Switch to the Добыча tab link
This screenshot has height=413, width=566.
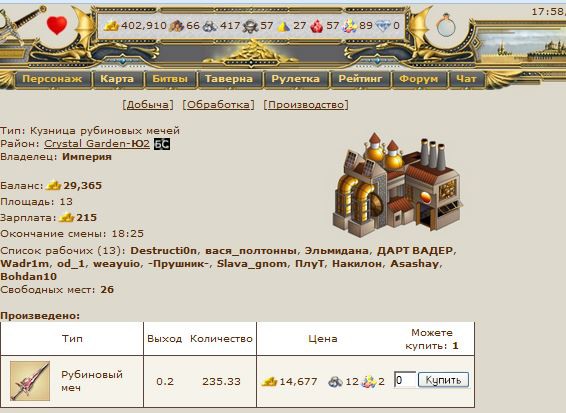pos(148,105)
